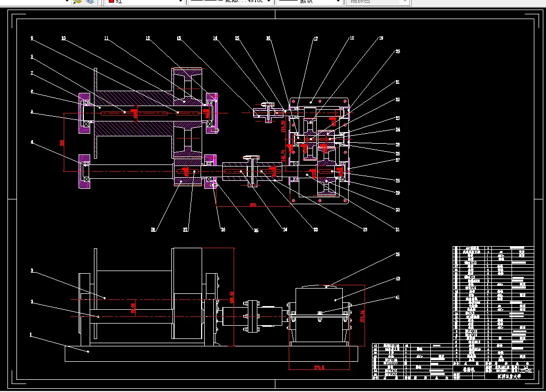Click the part number 39 leader label
The width and height of the screenshot is (546, 392).
click(x=397, y=255)
